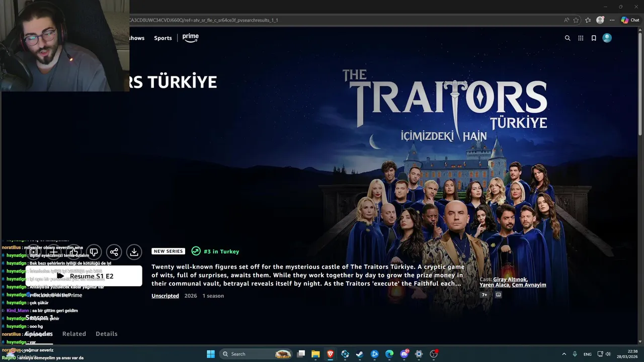Switch to the Details tab
644x362 pixels.
click(x=107, y=334)
